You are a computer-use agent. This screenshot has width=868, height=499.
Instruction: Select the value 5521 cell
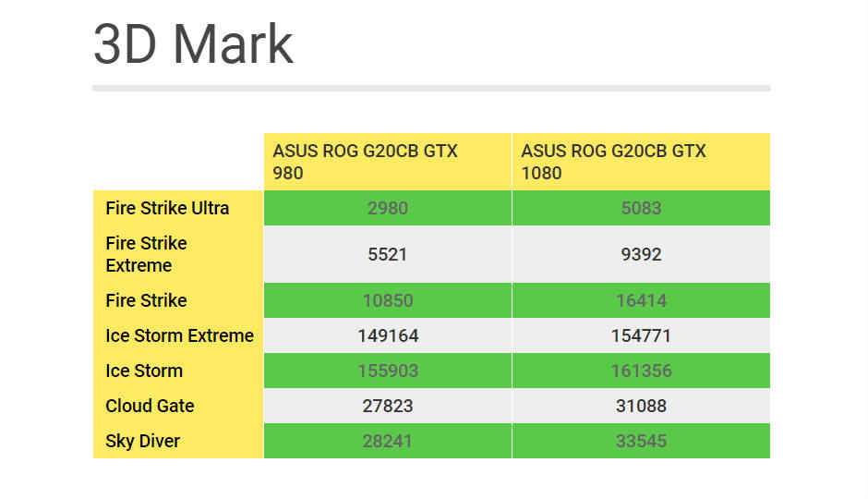[x=388, y=254]
